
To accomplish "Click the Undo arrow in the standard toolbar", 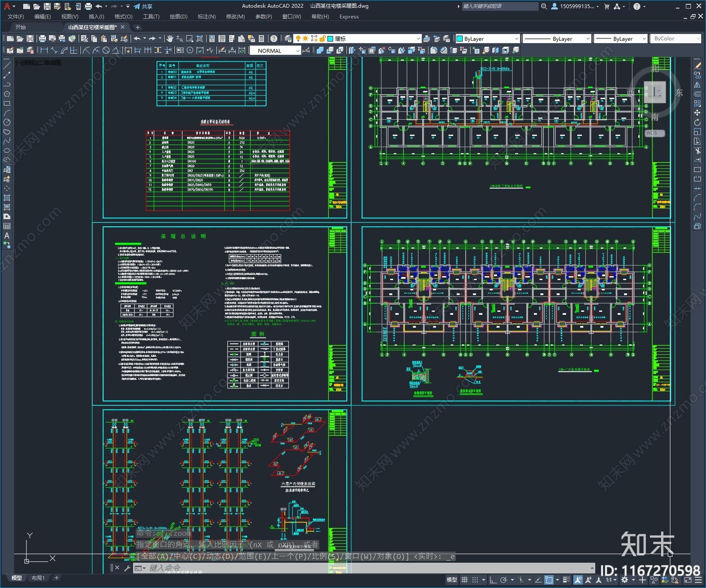I will [137, 39].
